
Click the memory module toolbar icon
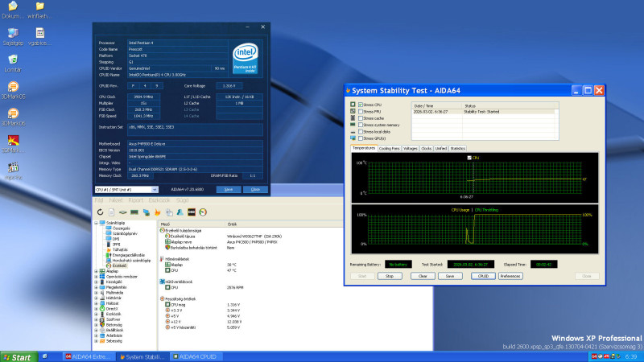click(x=134, y=212)
